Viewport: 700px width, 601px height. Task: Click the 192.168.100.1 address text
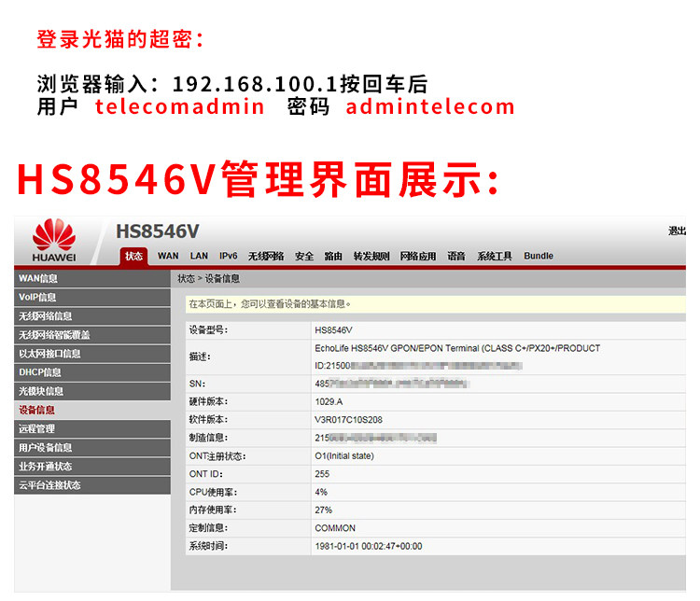(254, 84)
